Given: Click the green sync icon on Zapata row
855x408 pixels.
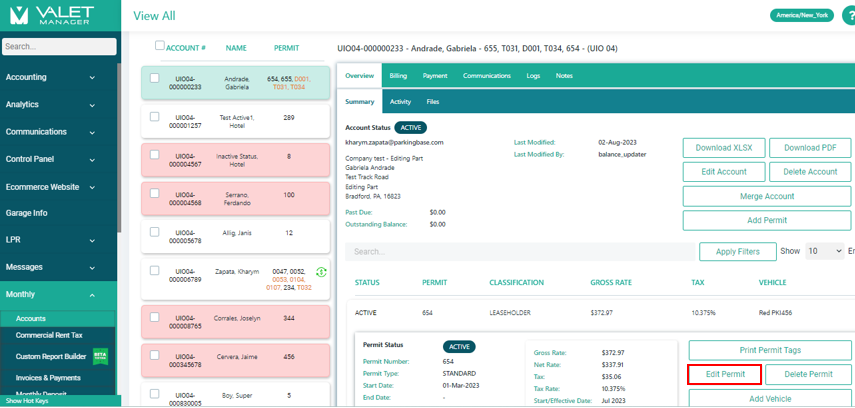Looking at the screenshot, I should 321,272.
